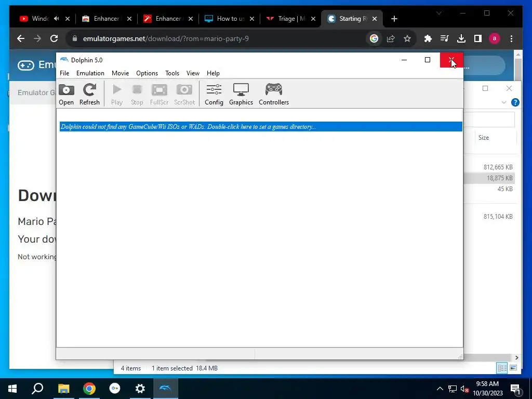Open the Tools menu
The height and width of the screenshot is (399, 532).
[172, 73]
